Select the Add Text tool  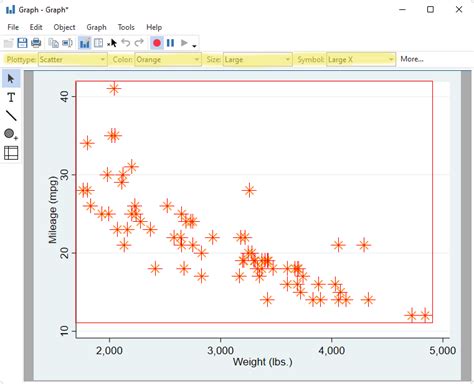pyautogui.click(x=11, y=97)
